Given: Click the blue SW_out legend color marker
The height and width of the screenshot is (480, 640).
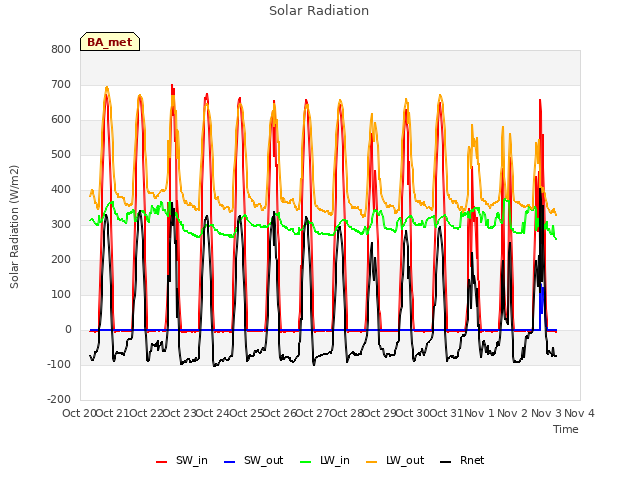Looking at the screenshot, I should click(230, 462).
